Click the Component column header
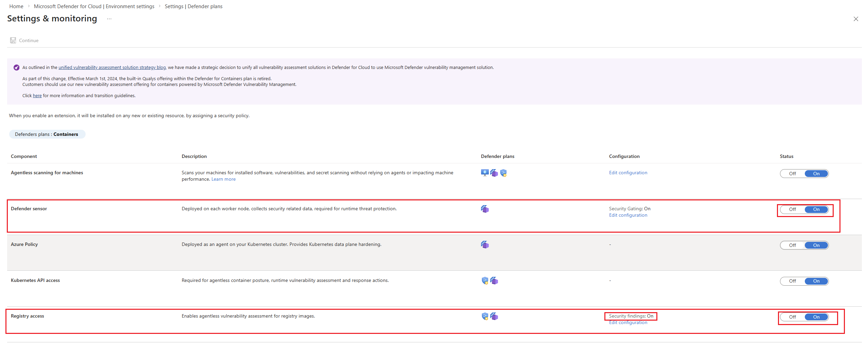868x358 pixels. 24,156
